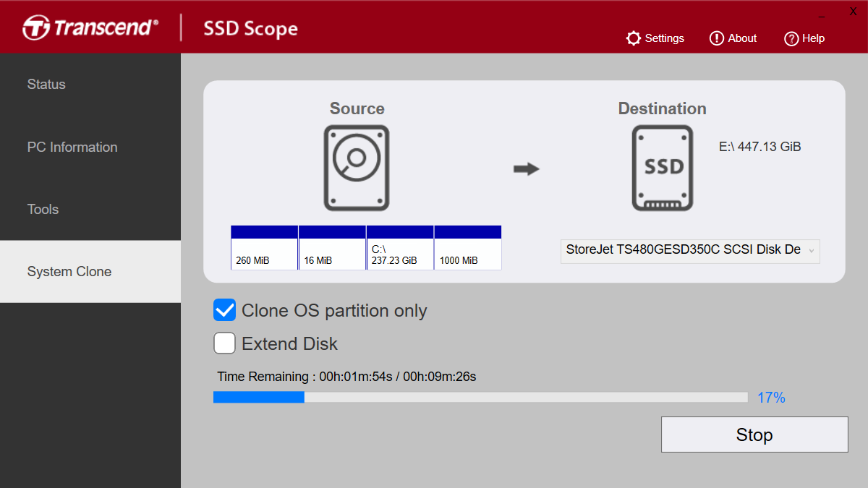Uncheck Clone OS partition only

click(x=225, y=310)
